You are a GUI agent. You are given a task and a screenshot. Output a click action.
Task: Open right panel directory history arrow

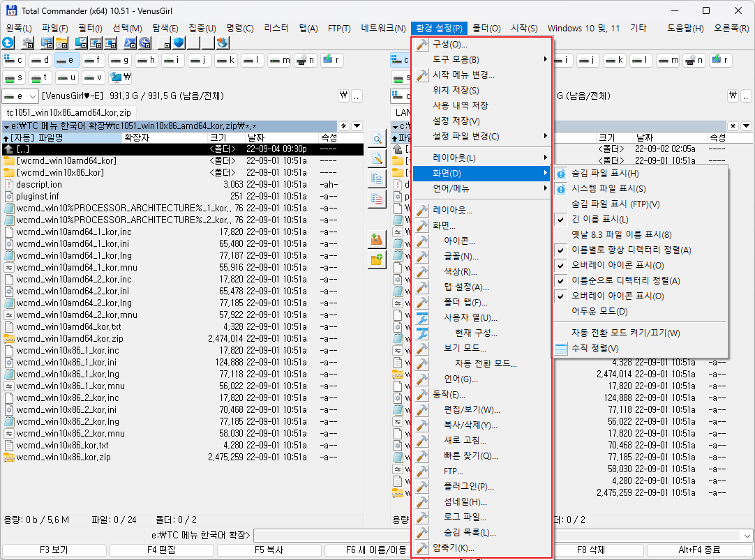point(746,126)
